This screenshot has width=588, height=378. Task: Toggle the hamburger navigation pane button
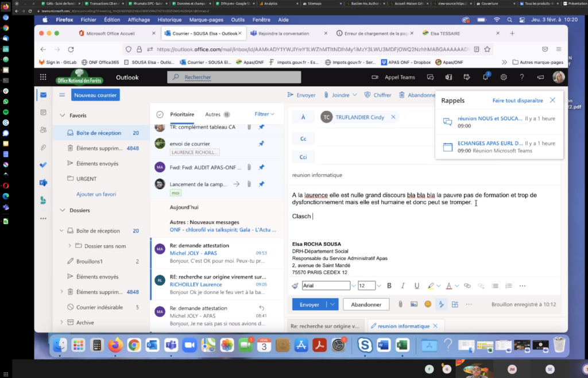[x=62, y=95]
